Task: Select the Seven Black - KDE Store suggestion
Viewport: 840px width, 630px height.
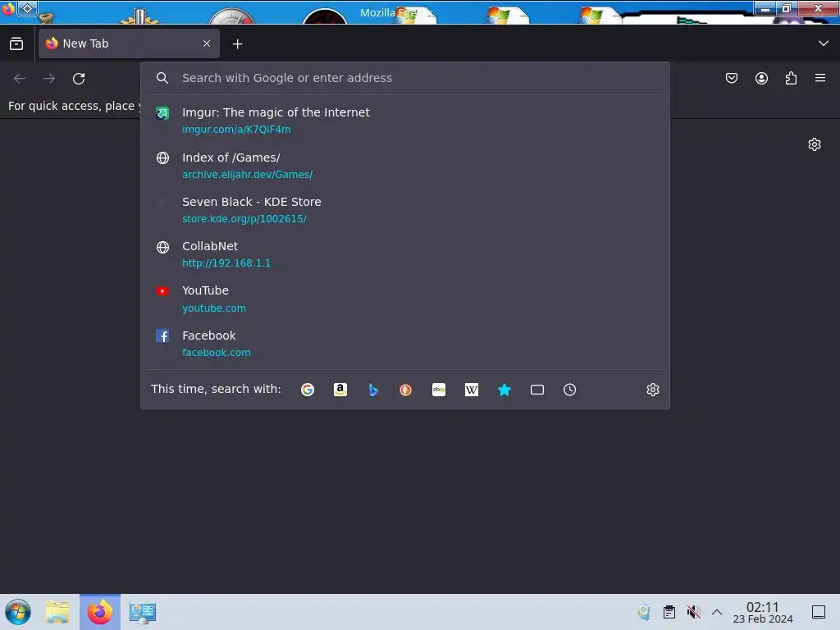Action: click(405, 210)
